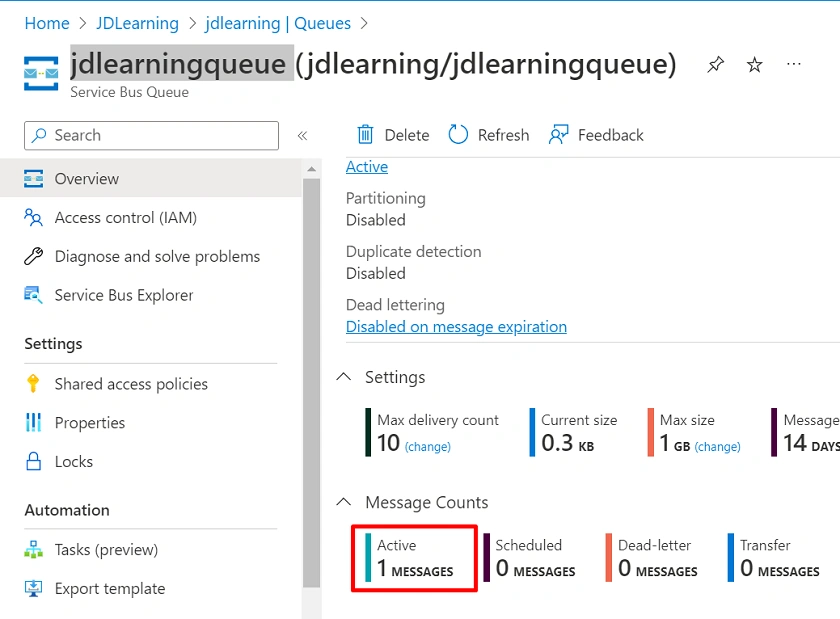Click the search magnifier icon
Image resolution: width=840 pixels, height=619 pixels.
pos(39,135)
